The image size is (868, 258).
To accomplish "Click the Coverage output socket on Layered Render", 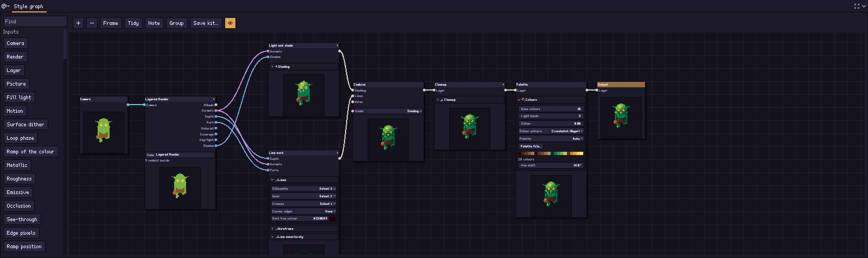I will point(216,134).
